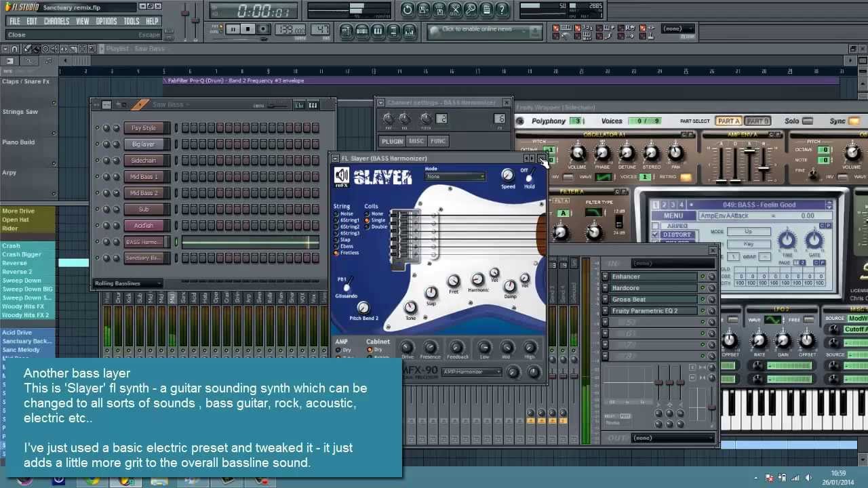This screenshot has width=868, height=488.
Task: Click the save project toolbar icon
Action: coord(423,9)
